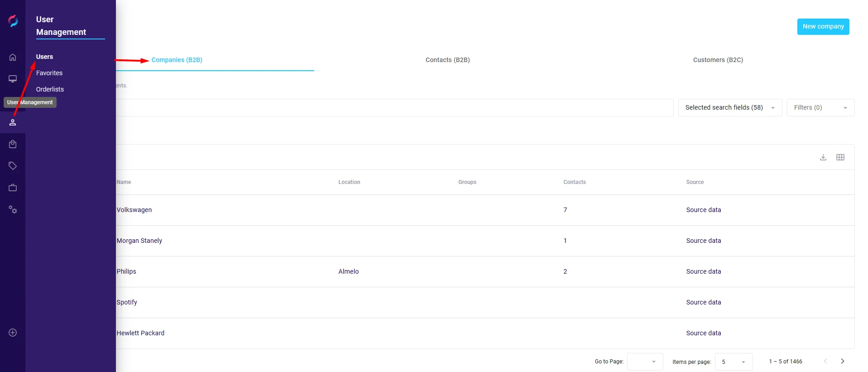
Task: Open the price tag icon in sidebar
Action: [13, 166]
